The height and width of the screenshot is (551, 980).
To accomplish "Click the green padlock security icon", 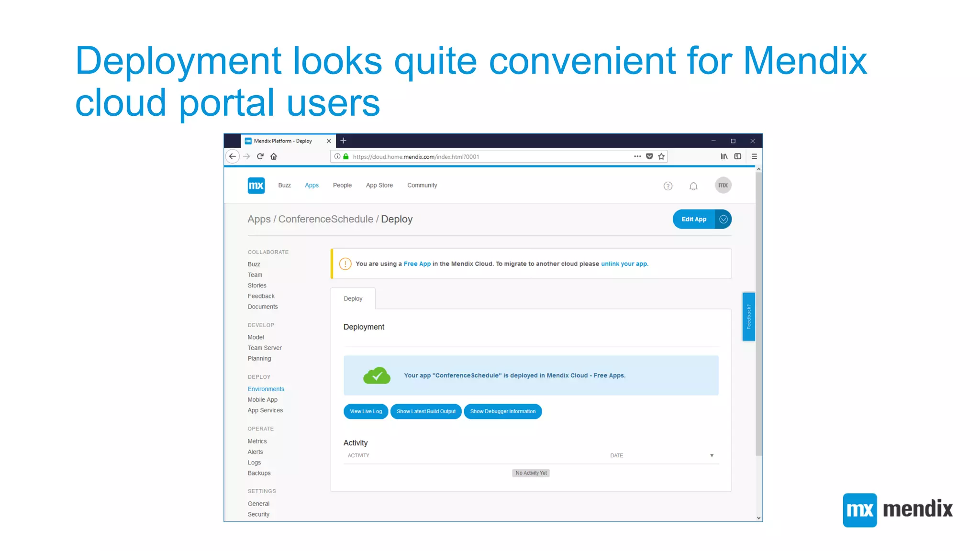I will pos(346,156).
